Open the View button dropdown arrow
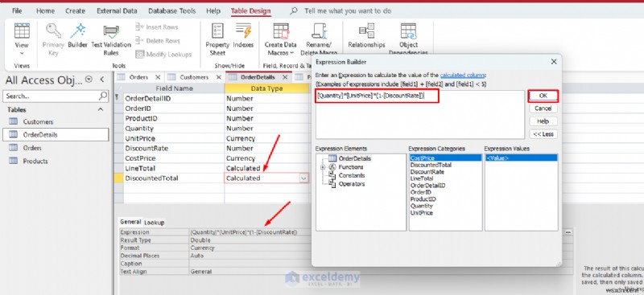The image size is (644, 295). [22, 53]
